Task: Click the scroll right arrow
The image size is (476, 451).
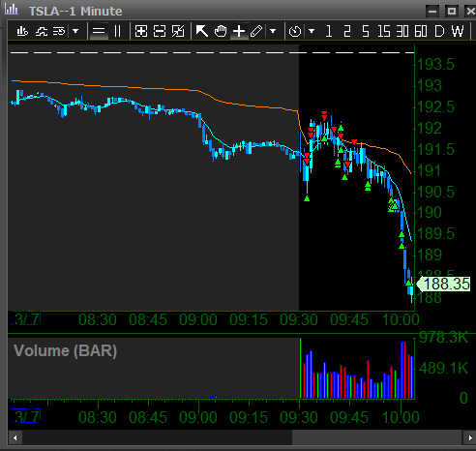Action: coord(470,437)
